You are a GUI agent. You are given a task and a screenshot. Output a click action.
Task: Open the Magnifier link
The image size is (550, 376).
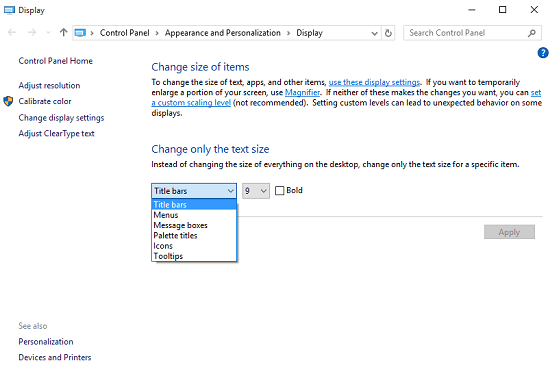pyautogui.click(x=302, y=93)
